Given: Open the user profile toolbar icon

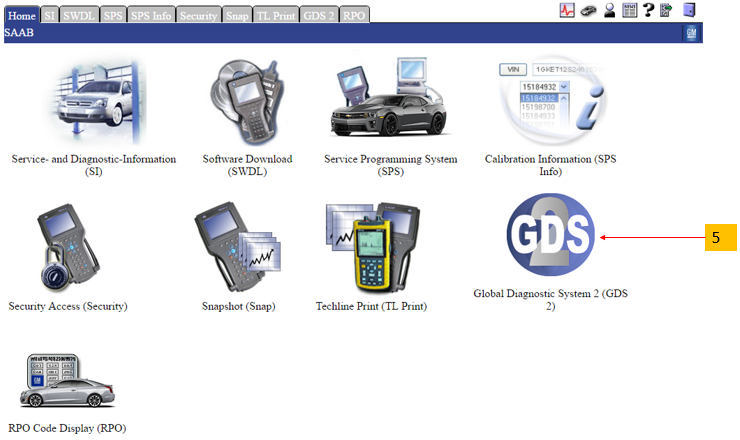Looking at the screenshot, I should (x=608, y=10).
